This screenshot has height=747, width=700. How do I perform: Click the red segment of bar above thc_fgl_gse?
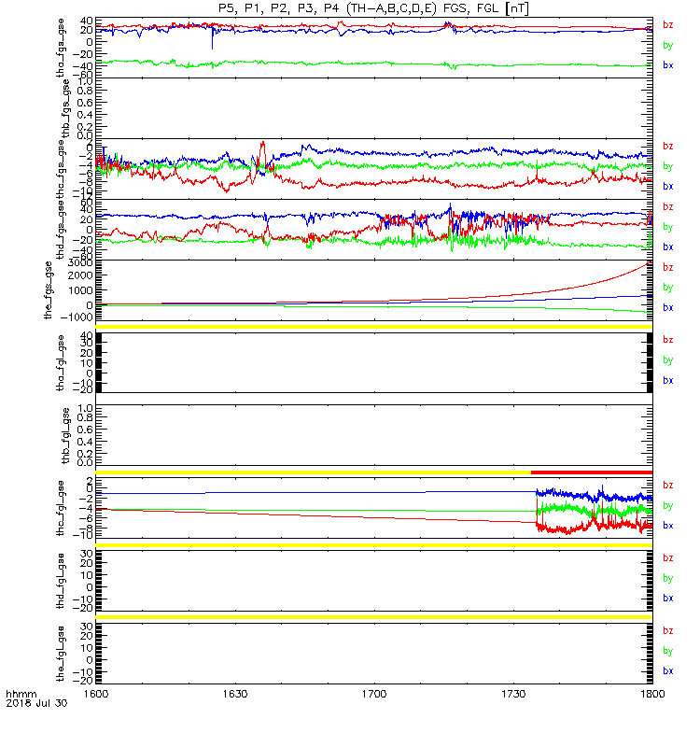(x=592, y=472)
